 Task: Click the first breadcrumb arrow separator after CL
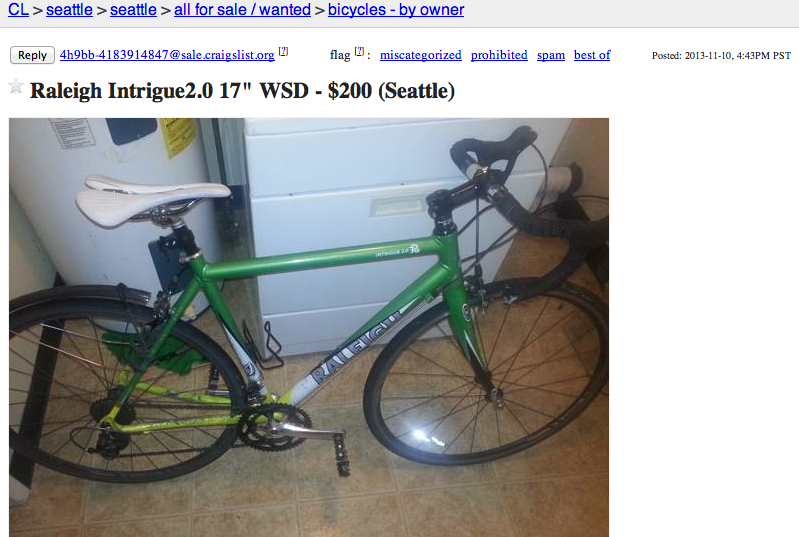point(37,10)
